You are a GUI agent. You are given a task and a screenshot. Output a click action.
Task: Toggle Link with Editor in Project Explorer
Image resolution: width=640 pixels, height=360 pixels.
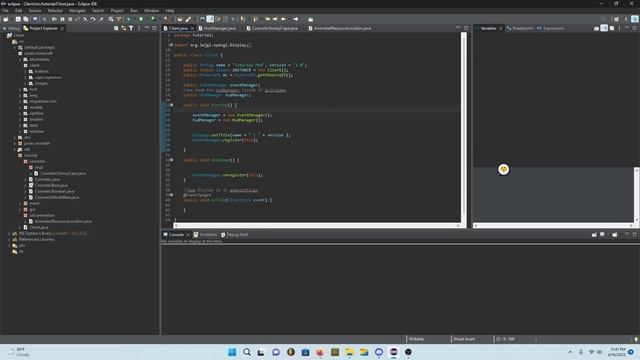[124, 28]
